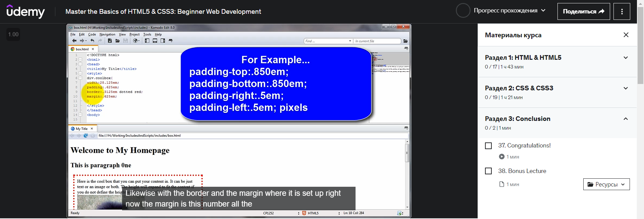Click the Поделиться share button
The height and width of the screenshot is (219, 644).
pyautogui.click(x=584, y=11)
